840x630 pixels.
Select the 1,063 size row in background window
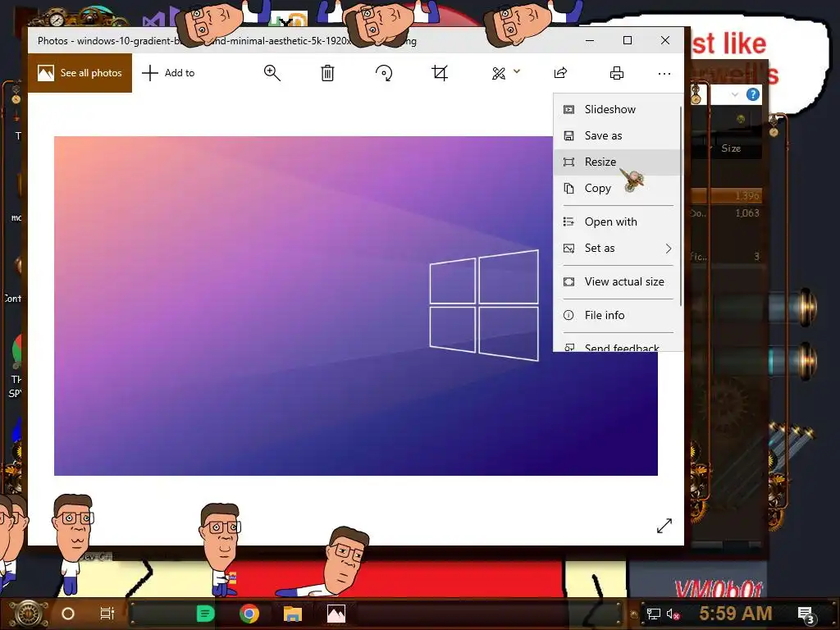(726, 212)
